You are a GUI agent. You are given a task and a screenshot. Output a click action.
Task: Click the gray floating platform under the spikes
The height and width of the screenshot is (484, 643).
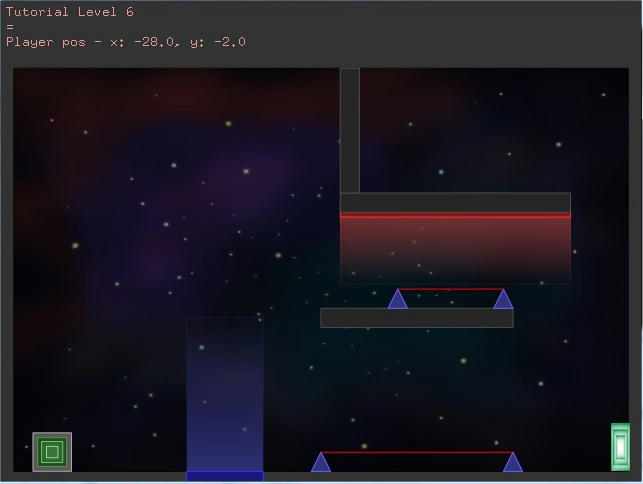tap(417, 318)
